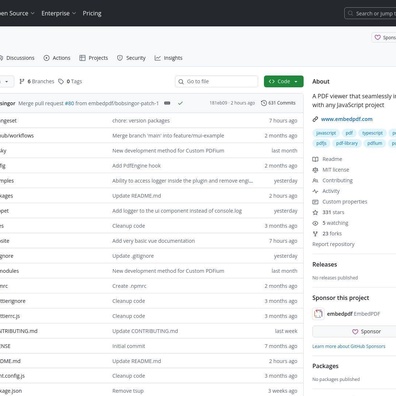Click the Go to file search box
The width and height of the screenshot is (396, 396).
tap(216, 81)
